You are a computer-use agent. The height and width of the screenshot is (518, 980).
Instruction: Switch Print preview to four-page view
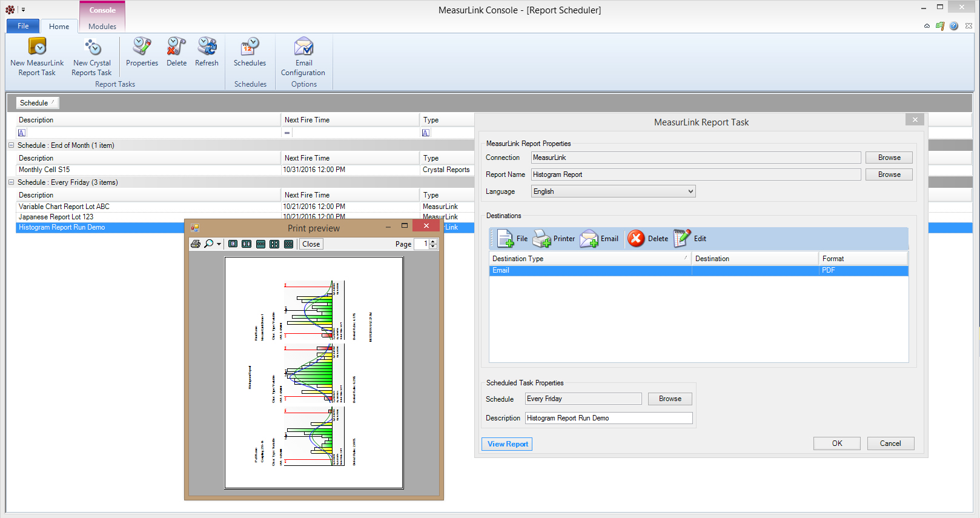[x=274, y=244]
